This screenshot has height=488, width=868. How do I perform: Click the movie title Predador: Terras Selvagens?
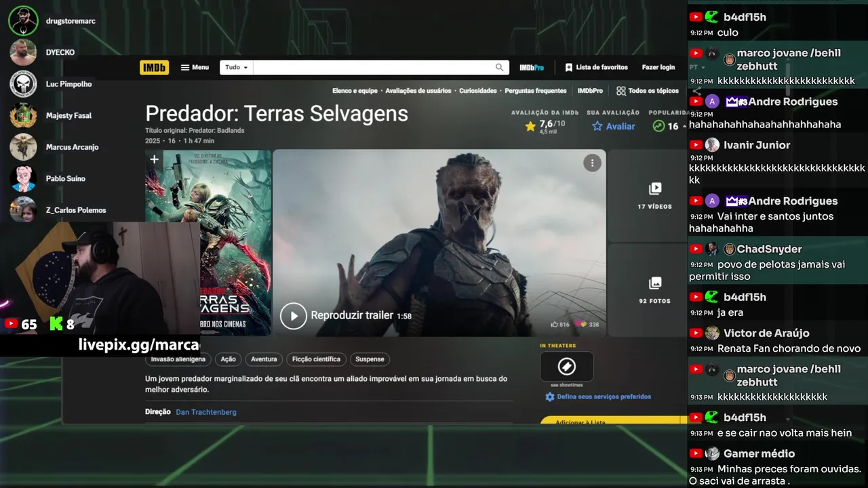pyautogui.click(x=277, y=113)
